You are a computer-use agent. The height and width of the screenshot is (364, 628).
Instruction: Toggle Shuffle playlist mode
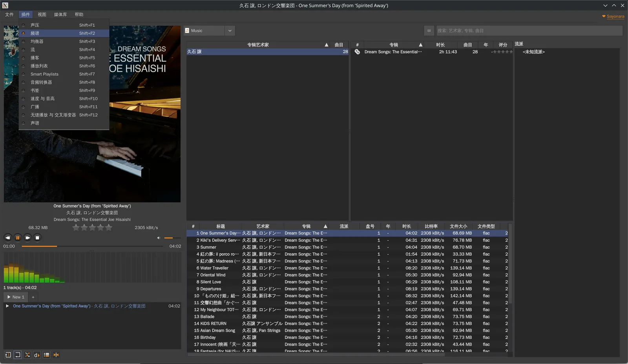(x=27, y=355)
